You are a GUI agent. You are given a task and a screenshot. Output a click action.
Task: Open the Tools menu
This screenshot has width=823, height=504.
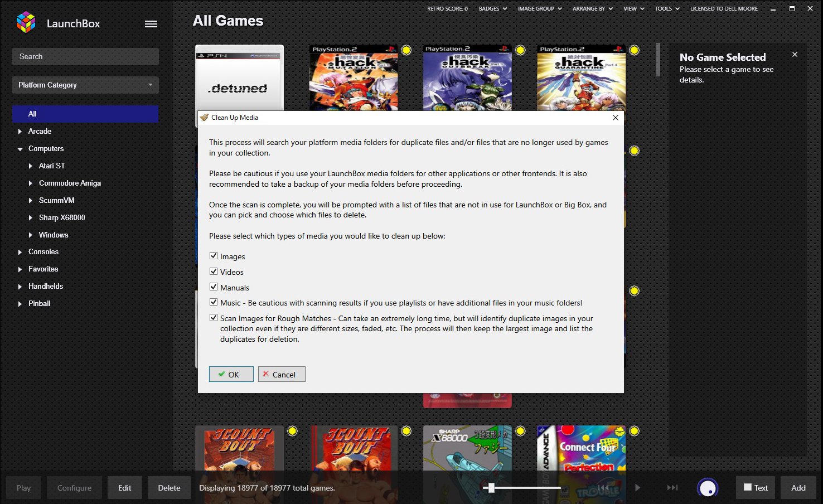coord(667,8)
